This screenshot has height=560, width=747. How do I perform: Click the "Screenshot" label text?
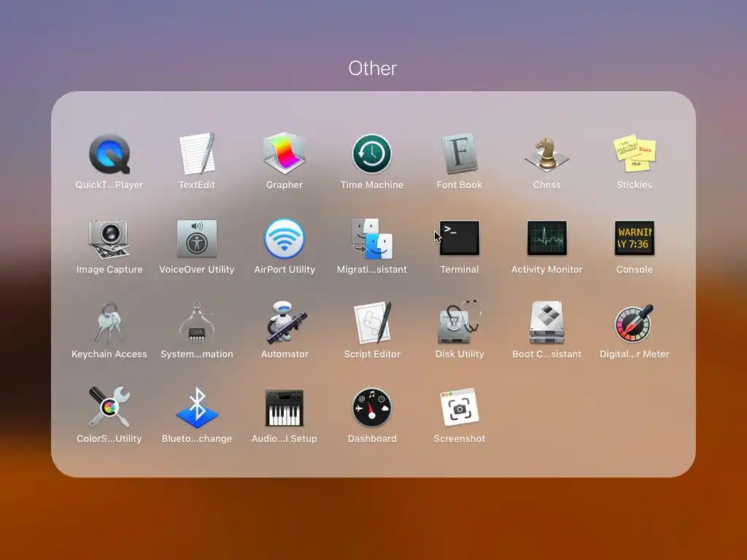(460, 438)
